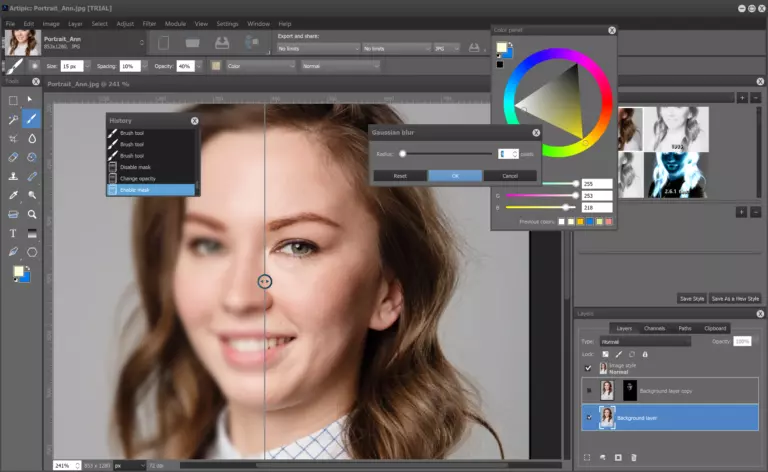This screenshot has width=768, height=472.
Task: Toggle visibility of Background layer copy
Action: [x=588, y=390]
